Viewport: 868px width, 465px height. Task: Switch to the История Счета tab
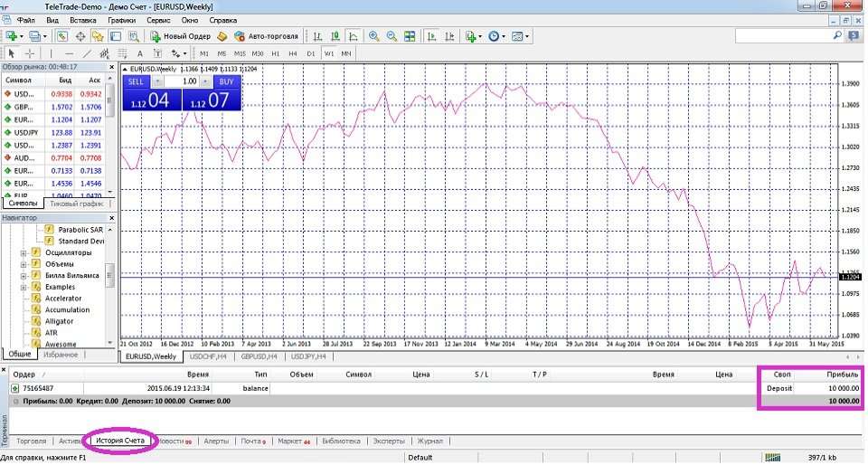tap(120, 441)
